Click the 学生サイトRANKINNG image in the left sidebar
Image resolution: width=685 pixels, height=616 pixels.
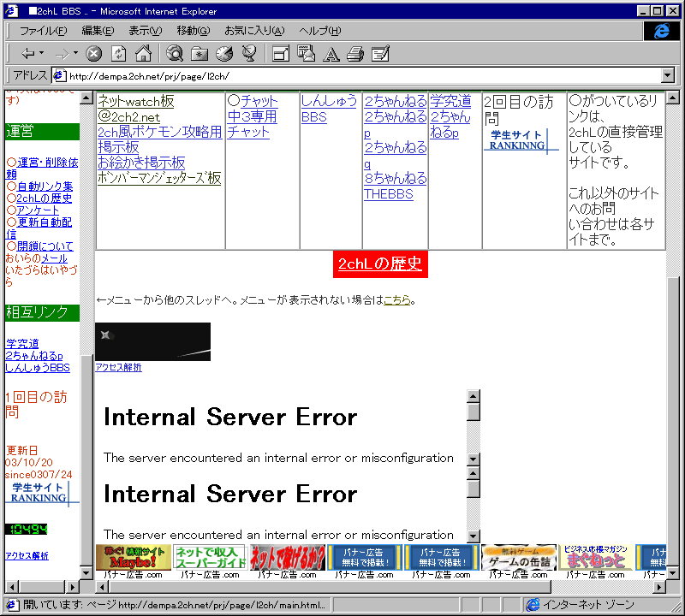pyautogui.click(x=42, y=494)
